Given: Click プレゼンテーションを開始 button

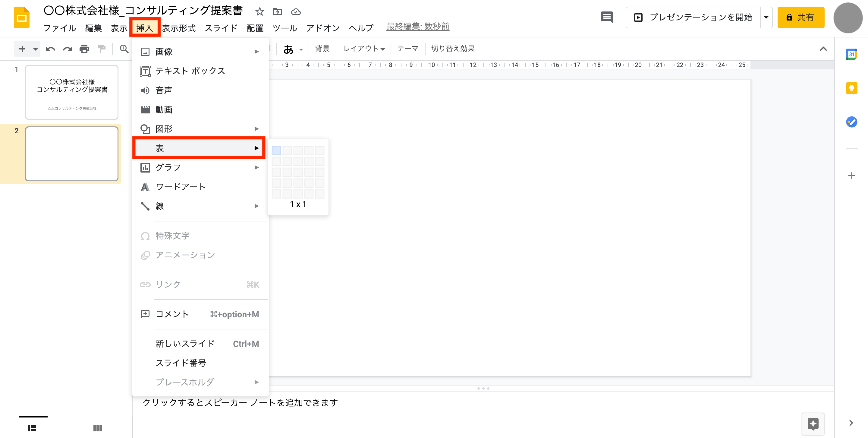Looking at the screenshot, I should pos(693,17).
